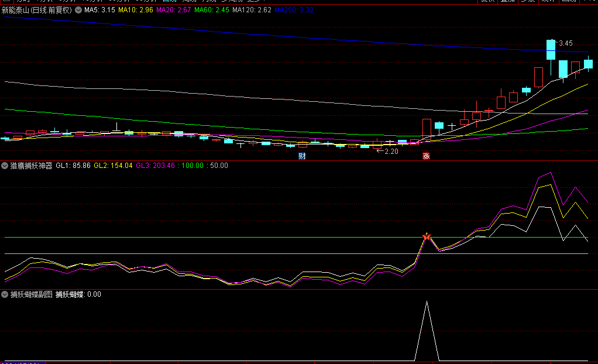This screenshot has height=364, width=598.
Task: Select the MA120 average label
Action: tap(252, 10)
